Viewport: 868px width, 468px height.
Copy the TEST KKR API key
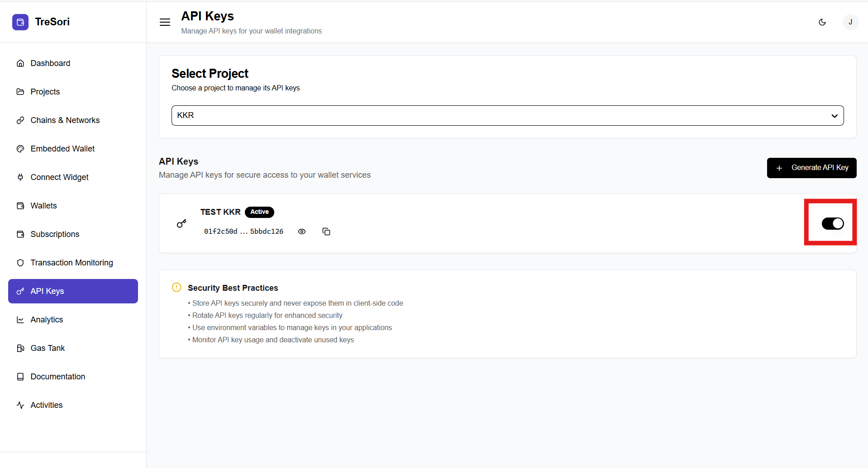click(326, 232)
